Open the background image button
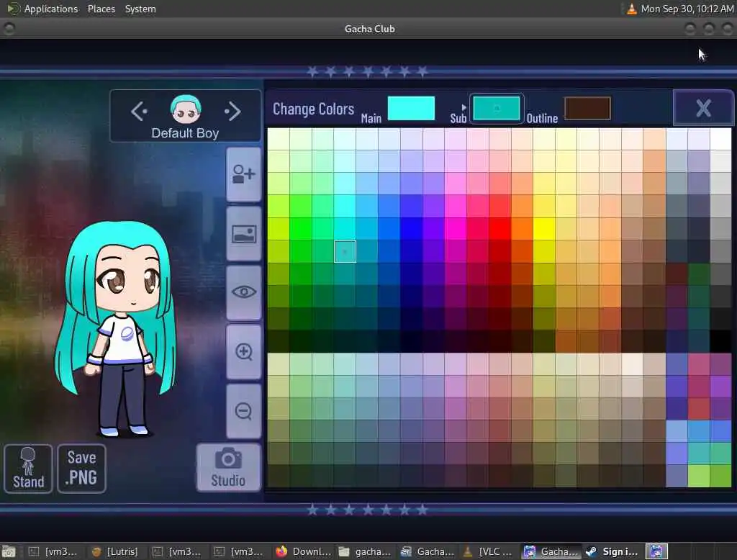Screen dimensions: 737x560 pyautogui.click(x=243, y=234)
